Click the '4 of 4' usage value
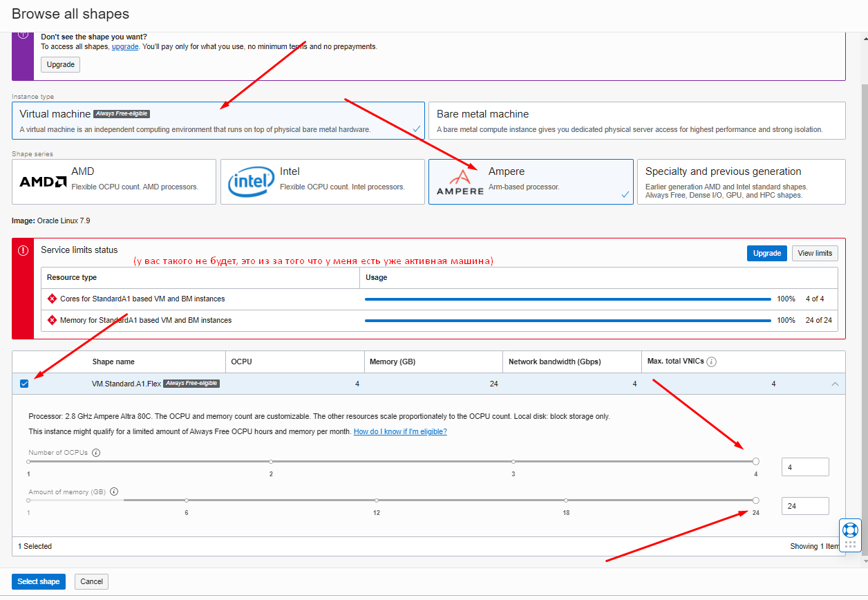The height and width of the screenshot is (600, 868). (815, 299)
